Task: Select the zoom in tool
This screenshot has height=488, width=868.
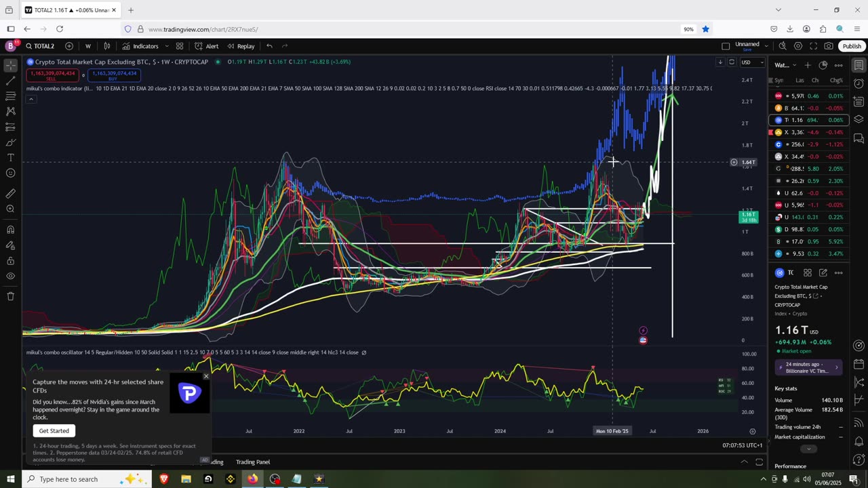Action: [10, 209]
